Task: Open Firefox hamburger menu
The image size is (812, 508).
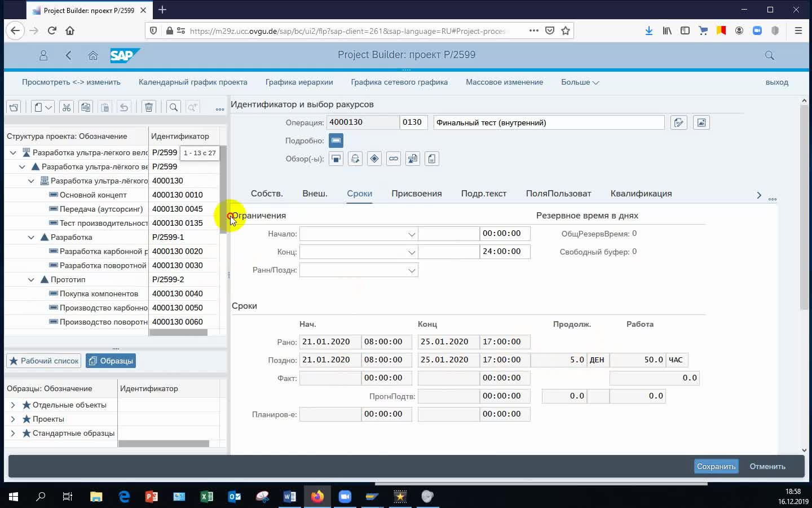Action: [798, 30]
